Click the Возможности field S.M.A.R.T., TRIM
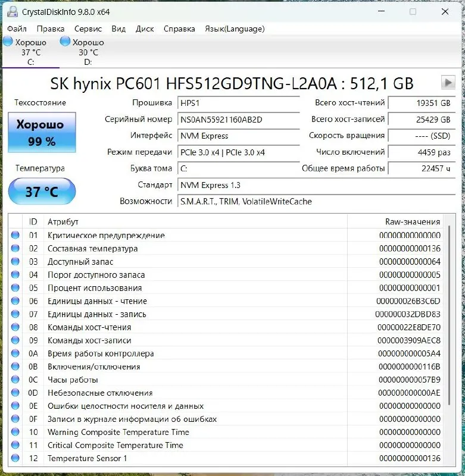Viewport: 465px width, 476px height. pos(316,202)
